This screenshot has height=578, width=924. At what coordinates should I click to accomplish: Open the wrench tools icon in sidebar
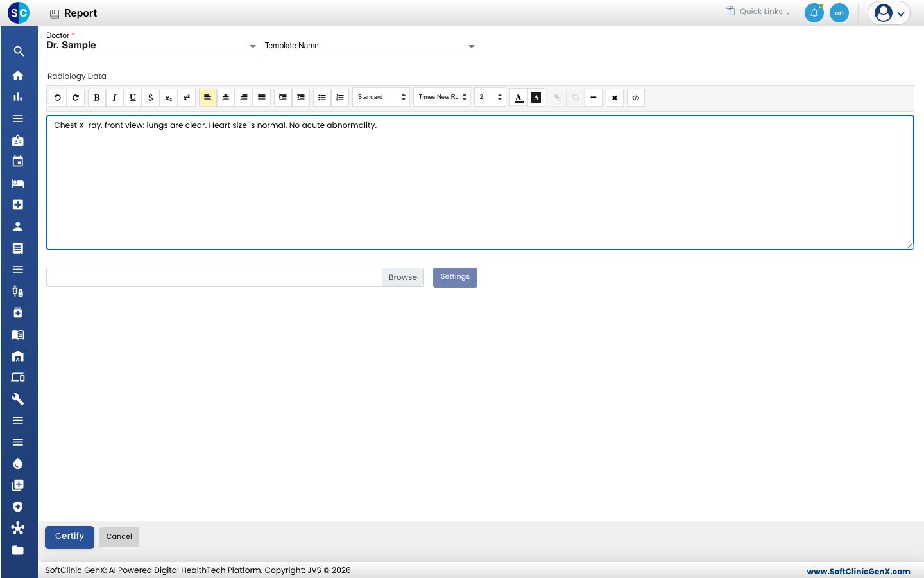18,399
